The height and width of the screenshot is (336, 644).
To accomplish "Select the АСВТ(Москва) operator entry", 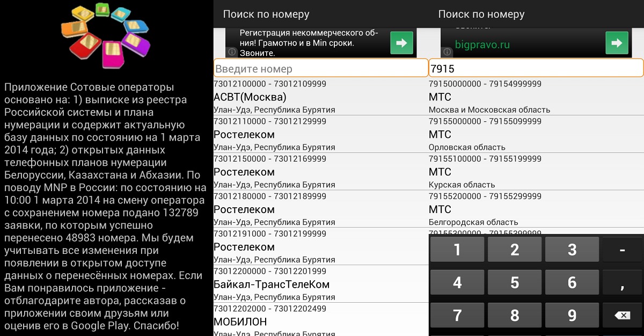I will click(250, 97).
